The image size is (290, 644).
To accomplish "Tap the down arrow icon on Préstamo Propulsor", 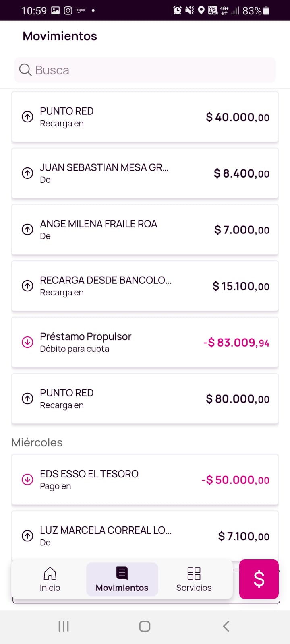I will tap(27, 343).
